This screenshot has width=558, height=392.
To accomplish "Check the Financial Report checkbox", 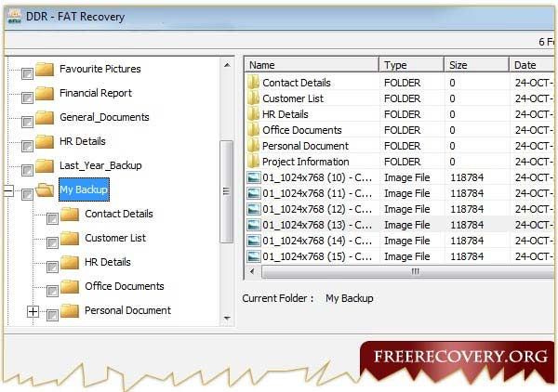I will (x=27, y=98).
